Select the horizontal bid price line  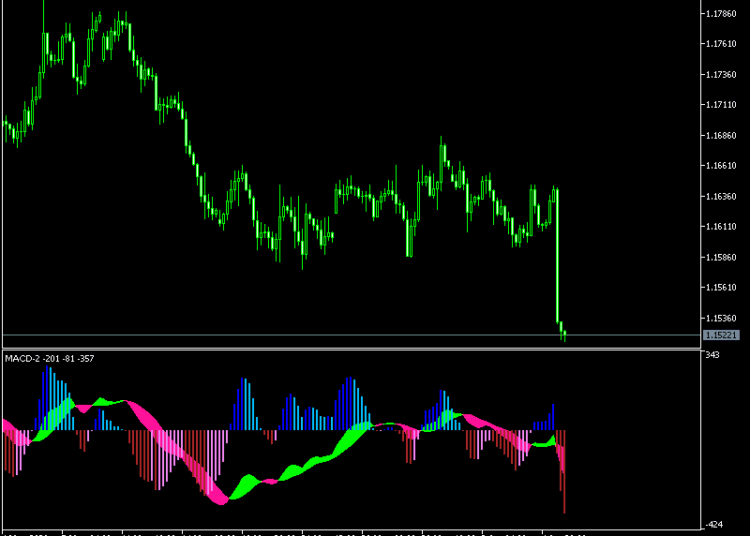point(352,335)
